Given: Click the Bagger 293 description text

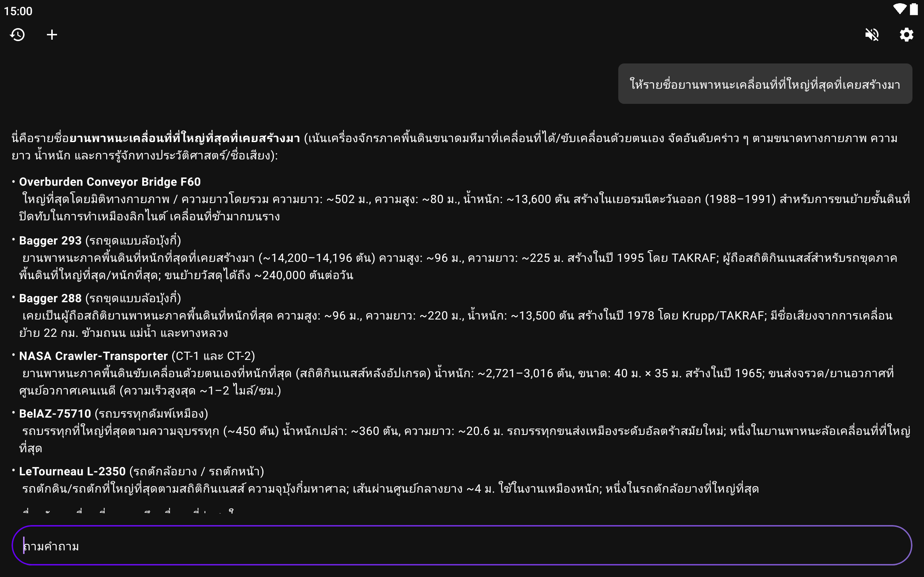Looking at the screenshot, I should point(458,267).
